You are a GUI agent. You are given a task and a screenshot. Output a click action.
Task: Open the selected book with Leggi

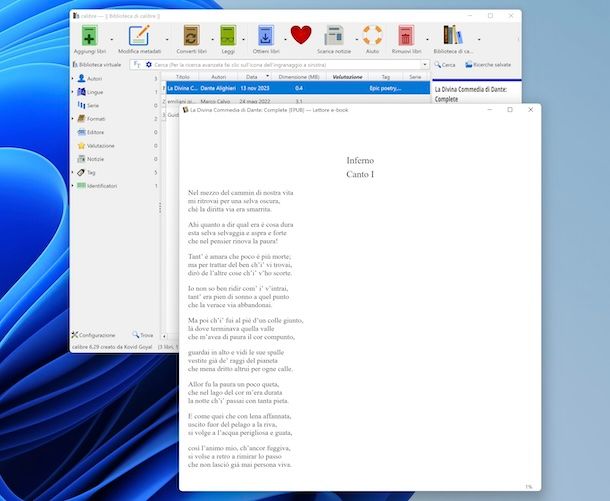click(x=227, y=37)
